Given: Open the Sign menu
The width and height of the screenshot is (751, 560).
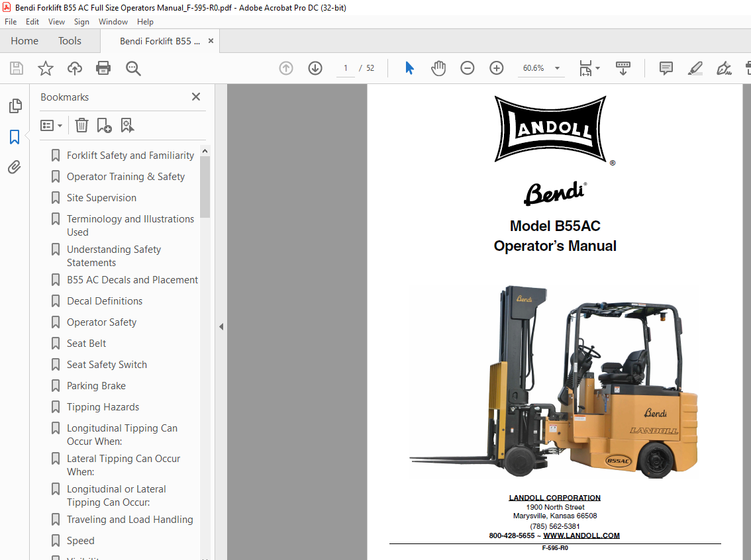Looking at the screenshot, I should pyautogui.click(x=81, y=22).
